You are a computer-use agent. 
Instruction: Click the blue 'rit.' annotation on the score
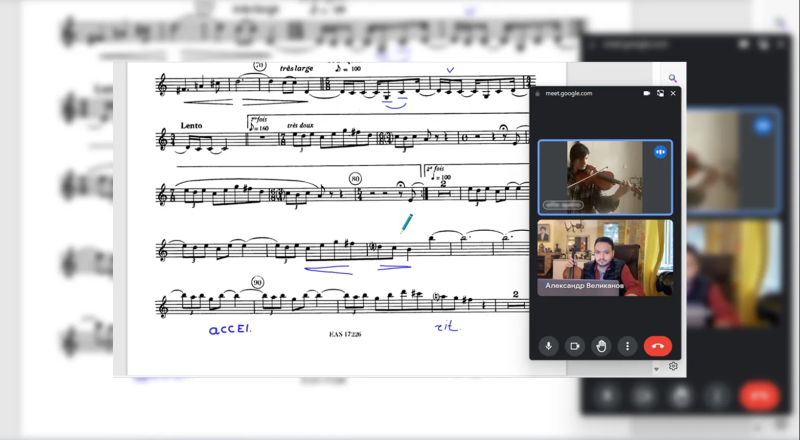point(447,327)
